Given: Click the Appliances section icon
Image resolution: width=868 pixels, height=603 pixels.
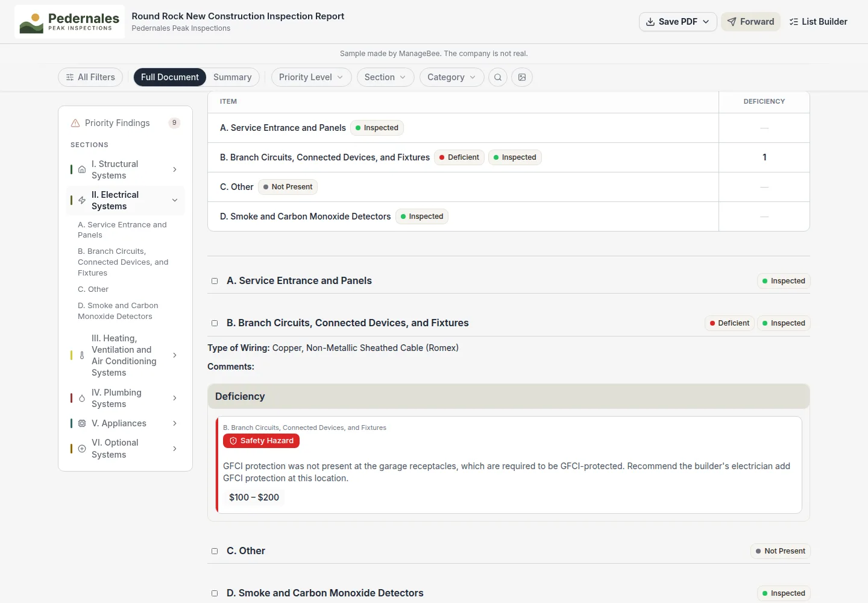Looking at the screenshot, I should (x=82, y=423).
